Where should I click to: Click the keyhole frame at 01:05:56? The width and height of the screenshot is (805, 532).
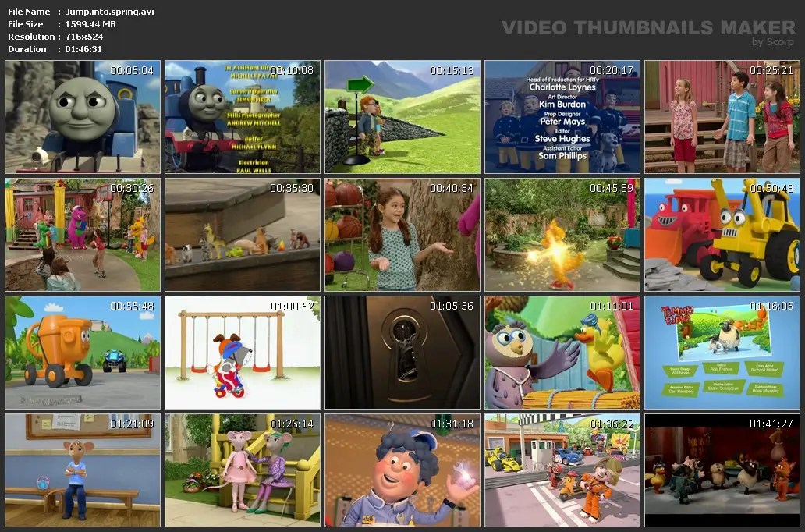click(402, 353)
